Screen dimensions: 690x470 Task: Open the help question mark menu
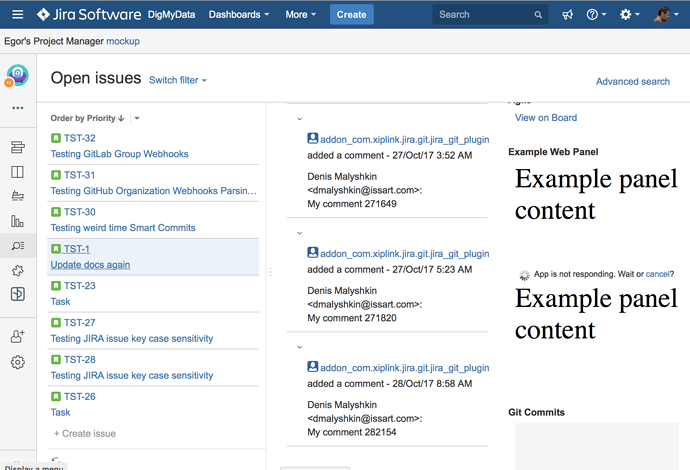596,15
